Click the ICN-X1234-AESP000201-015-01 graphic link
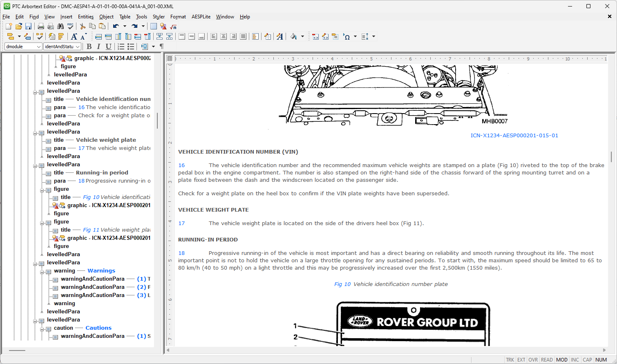The image size is (617, 364). (x=514, y=136)
